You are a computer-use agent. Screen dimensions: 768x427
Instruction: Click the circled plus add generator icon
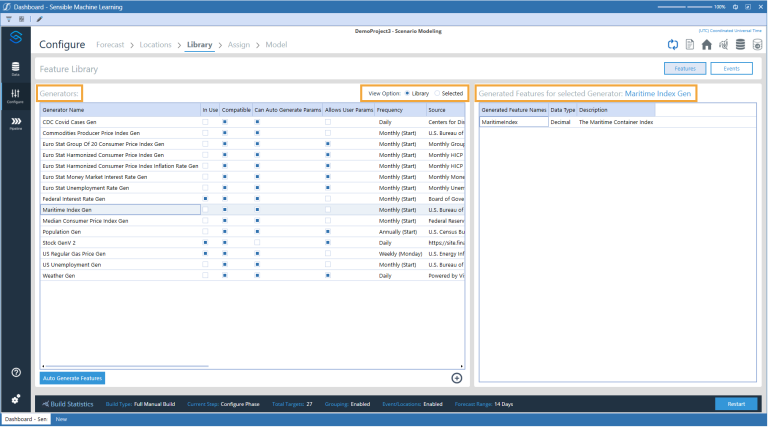tap(457, 378)
